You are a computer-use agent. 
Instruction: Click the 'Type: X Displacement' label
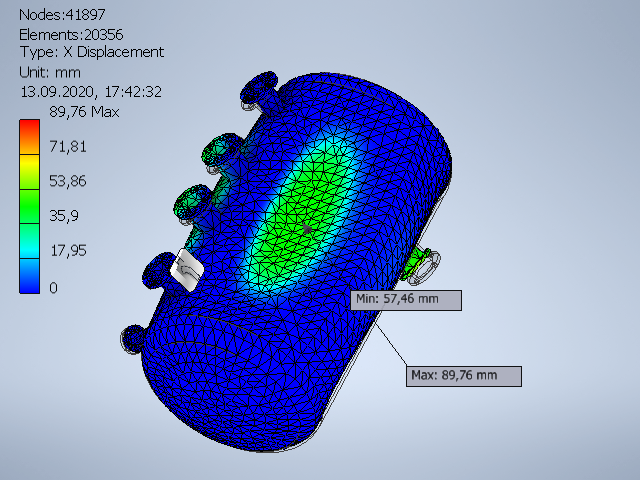coord(92,52)
